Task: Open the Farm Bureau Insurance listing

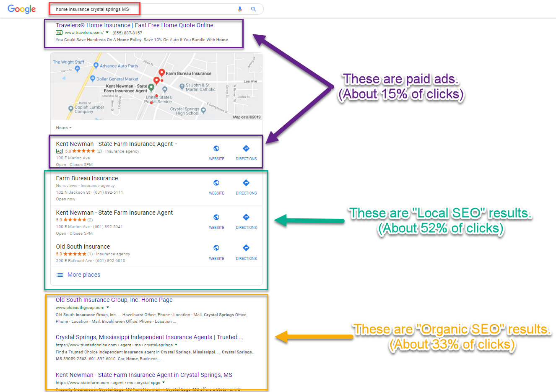Action: [87, 178]
